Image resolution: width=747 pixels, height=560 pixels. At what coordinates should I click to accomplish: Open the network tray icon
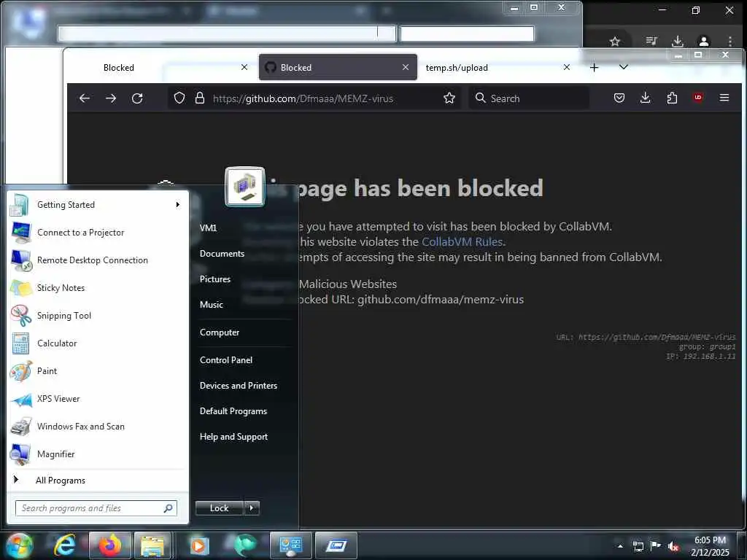pos(638,546)
